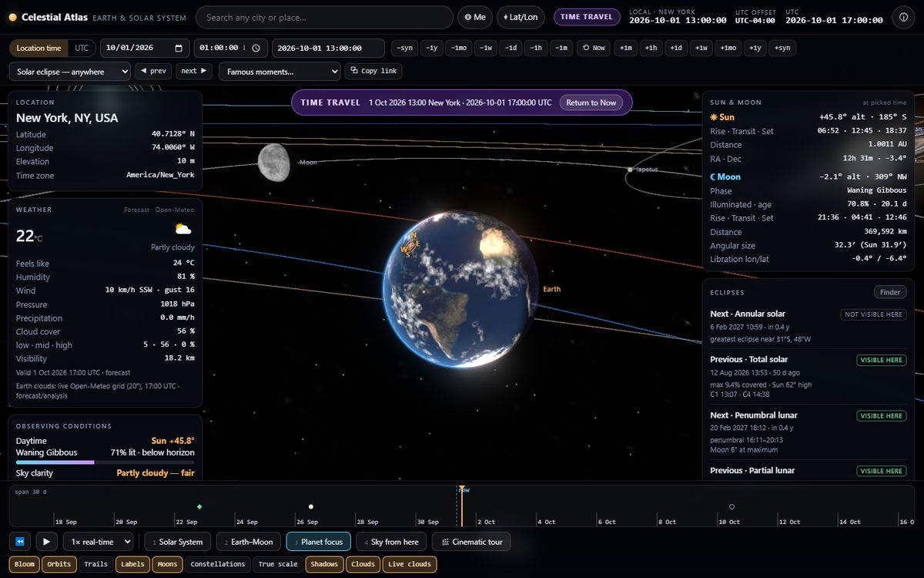
Task: Start playback with the play button
Action: (47, 542)
